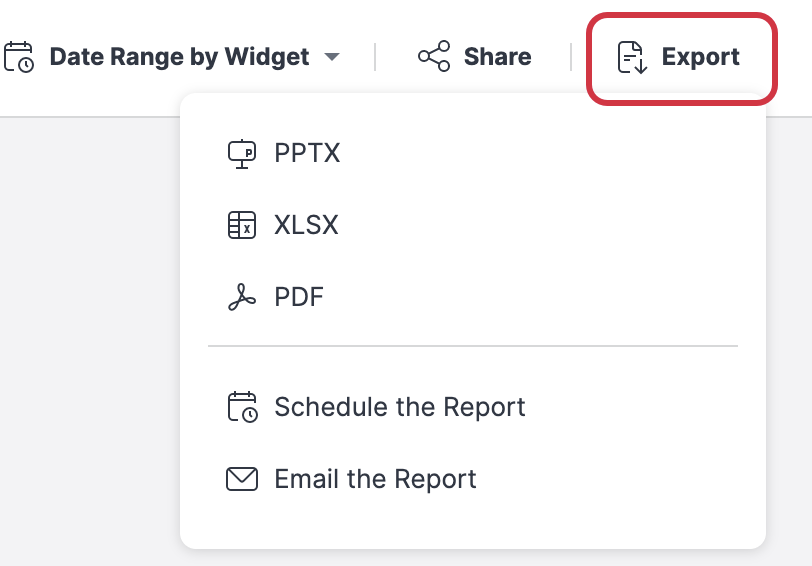
Task: Click the Email the Report envelope icon
Action: (242, 479)
